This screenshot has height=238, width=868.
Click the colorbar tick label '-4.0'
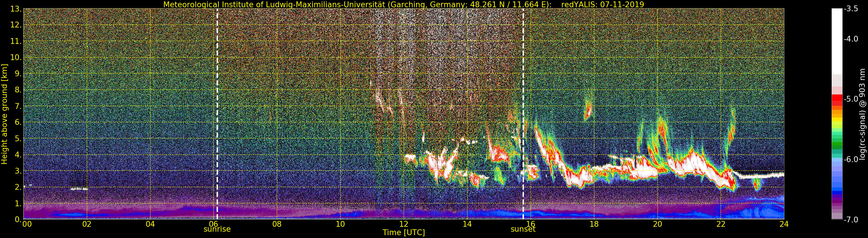(850, 39)
